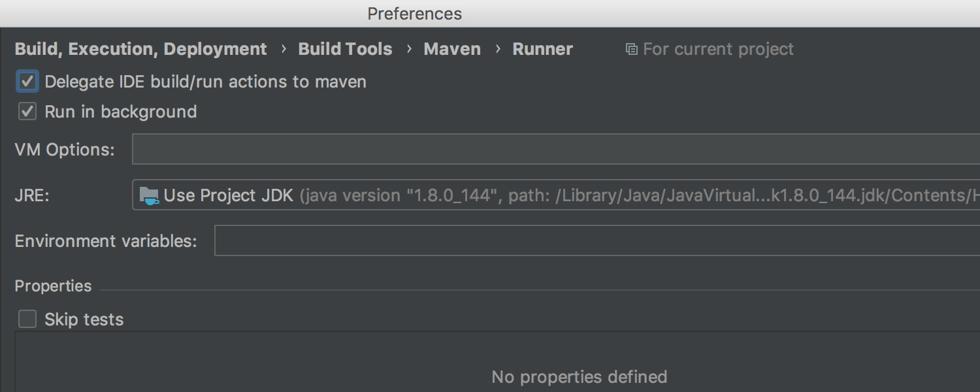
Task: Click the For current project text
Action: click(719, 49)
